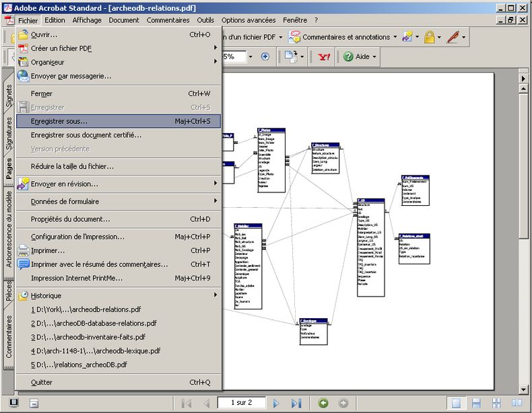Select Impression Internet PrintMe...
This screenshot has height=413, width=532.
pyautogui.click(x=119, y=278)
